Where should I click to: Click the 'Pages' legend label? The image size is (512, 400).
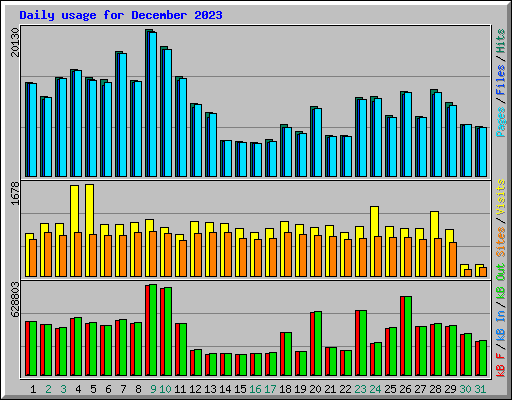click(x=501, y=122)
